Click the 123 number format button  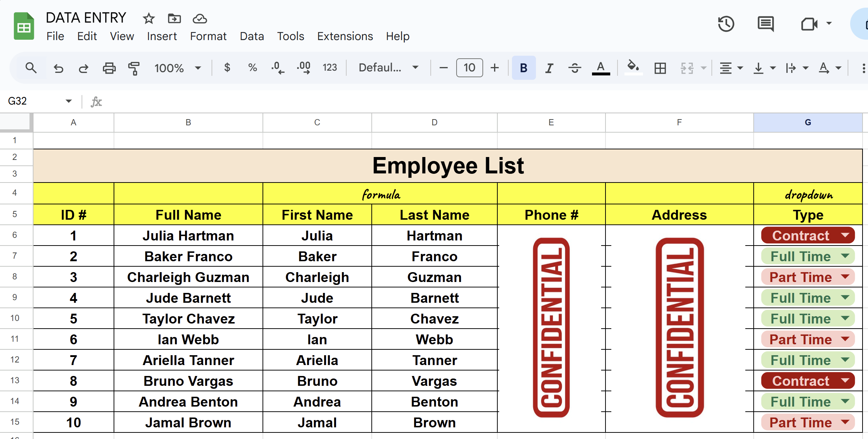[x=330, y=68]
